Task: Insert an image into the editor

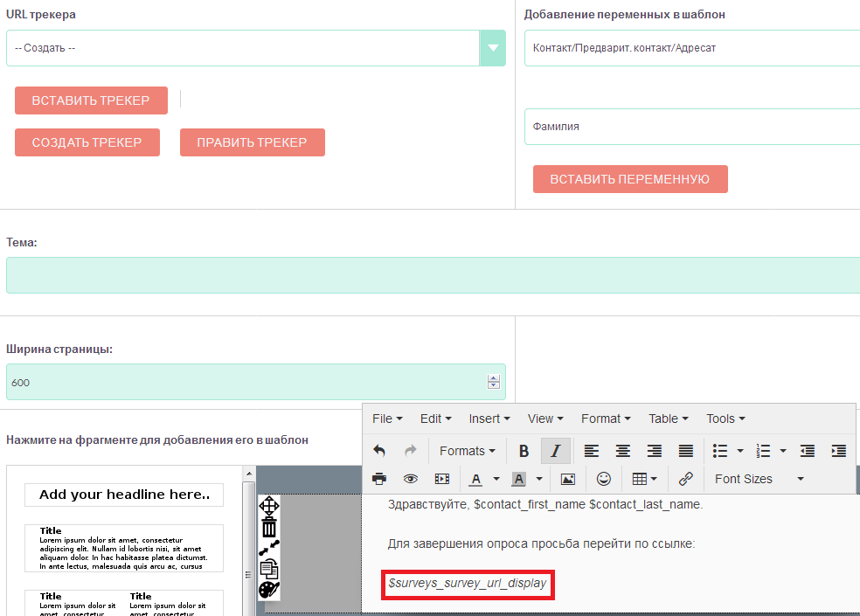Action: tap(568, 479)
